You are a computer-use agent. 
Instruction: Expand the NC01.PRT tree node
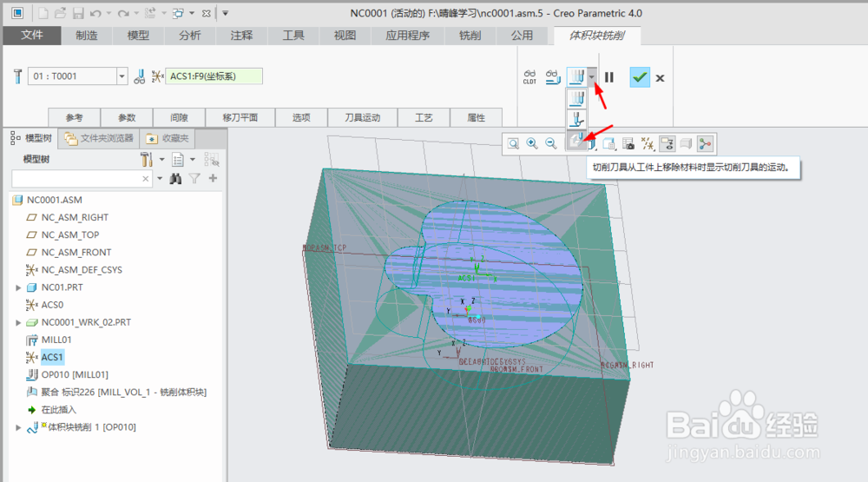pyautogui.click(x=18, y=287)
